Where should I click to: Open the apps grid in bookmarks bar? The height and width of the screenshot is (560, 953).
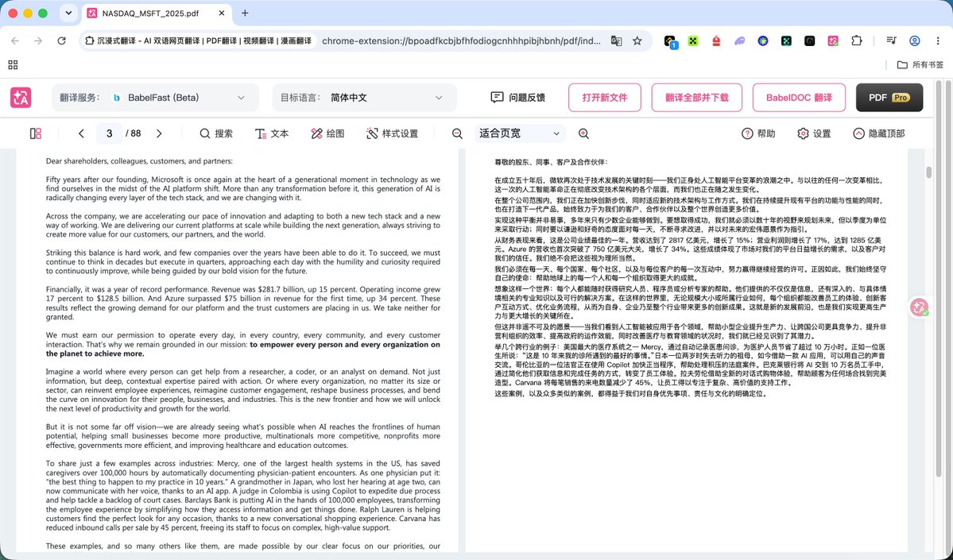[13, 64]
